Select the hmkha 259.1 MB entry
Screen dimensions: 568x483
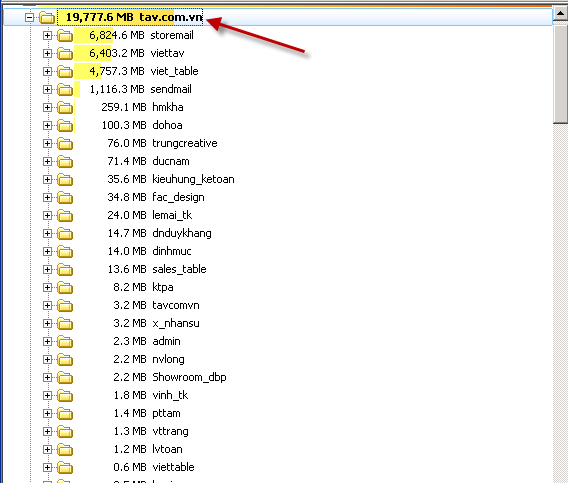[142, 107]
